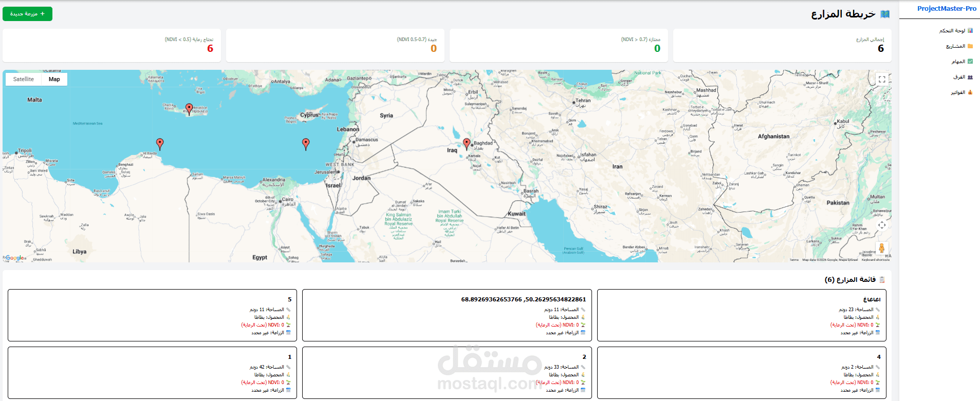Open المهام from the sidebar
This screenshot has width=980, height=401.
[x=961, y=62]
